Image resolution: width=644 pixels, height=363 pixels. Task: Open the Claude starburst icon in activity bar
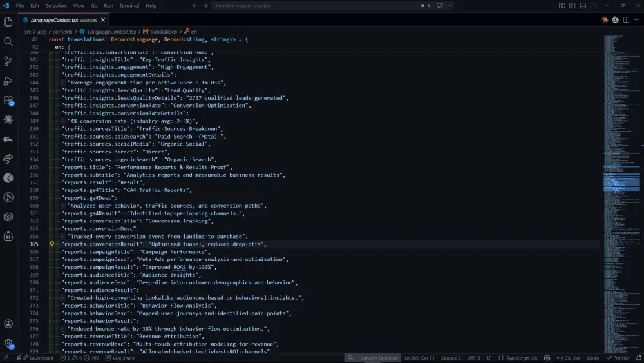8,120
